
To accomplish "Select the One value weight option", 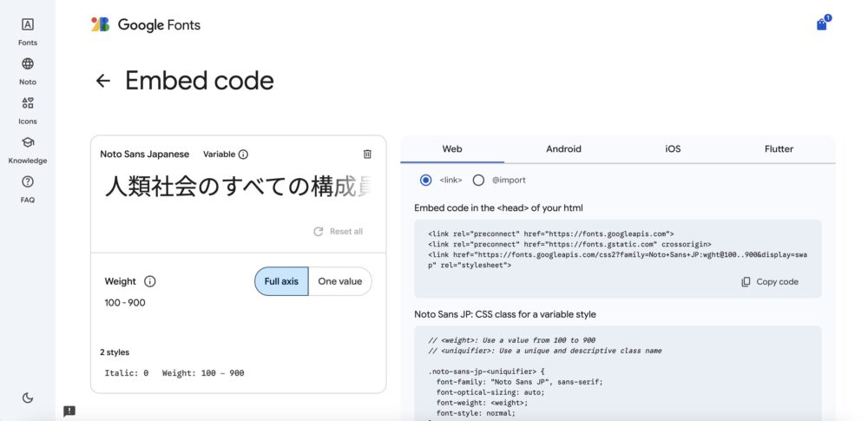I will (x=340, y=281).
